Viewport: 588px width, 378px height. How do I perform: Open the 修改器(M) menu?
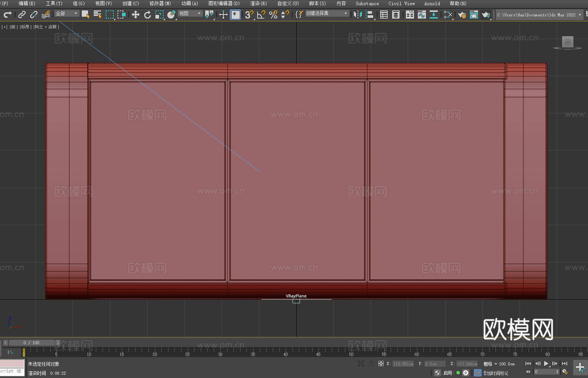coord(160,3)
